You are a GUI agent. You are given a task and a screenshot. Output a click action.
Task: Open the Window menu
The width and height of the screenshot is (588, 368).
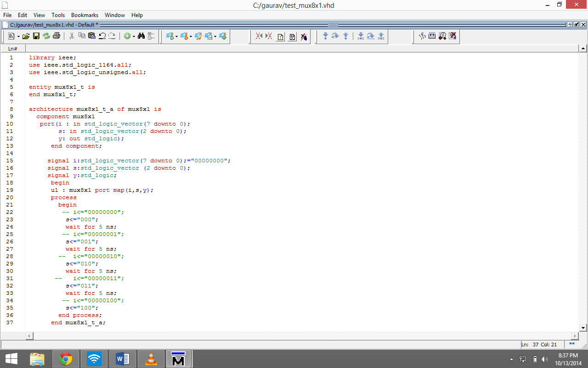coord(115,15)
